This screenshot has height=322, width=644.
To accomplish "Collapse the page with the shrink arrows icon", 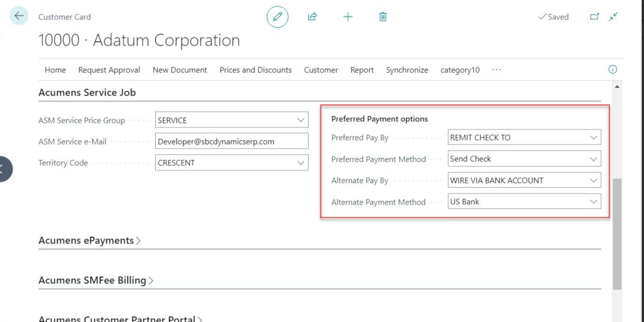I will tap(612, 16).
